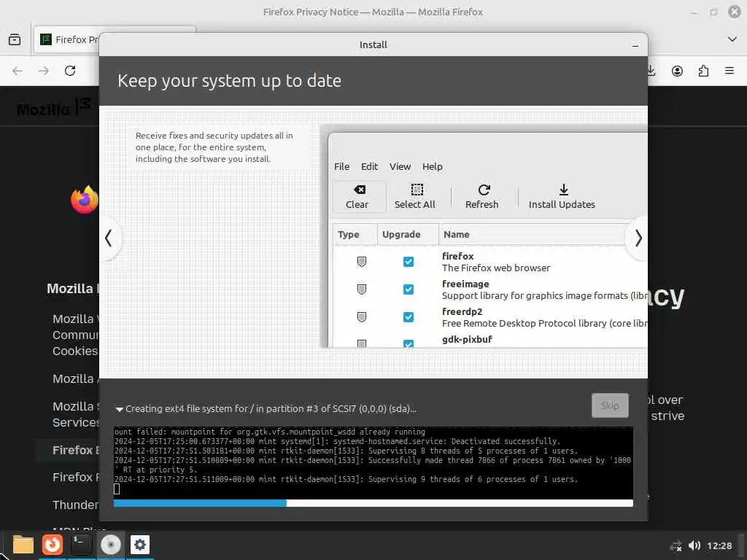Toggle the gdk-pixbuf upgrade checkbox
Viewport: 747px width, 560px height.
[409, 343]
